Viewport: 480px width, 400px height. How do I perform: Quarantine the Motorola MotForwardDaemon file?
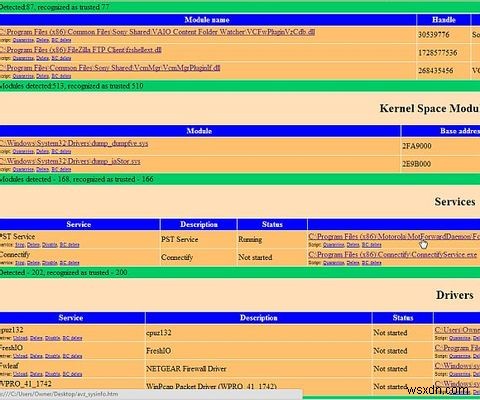click(x=333, y=245)
